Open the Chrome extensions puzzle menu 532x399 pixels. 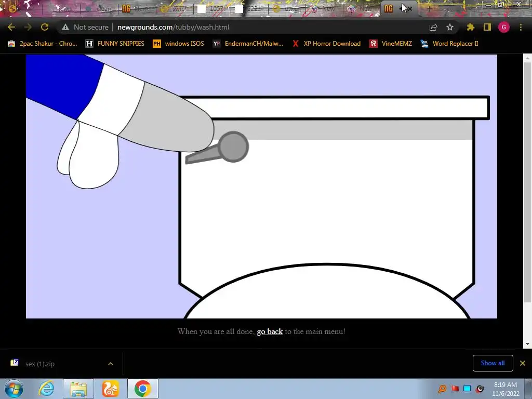(x=470, y=27)
